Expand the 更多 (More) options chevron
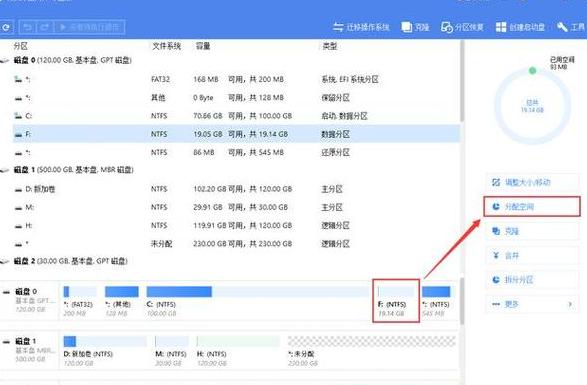Screen dimensions: 587x385 570,304
